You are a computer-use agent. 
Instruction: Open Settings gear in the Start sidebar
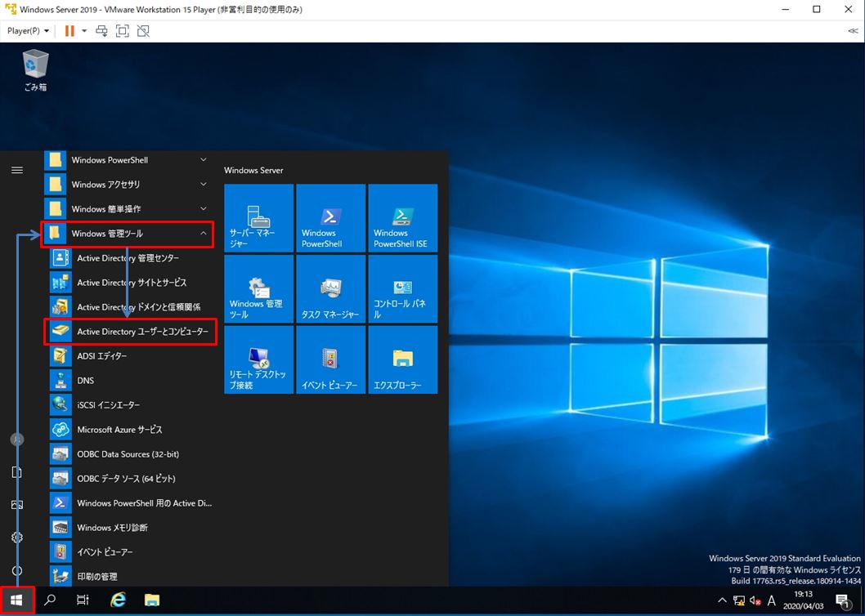17,537
